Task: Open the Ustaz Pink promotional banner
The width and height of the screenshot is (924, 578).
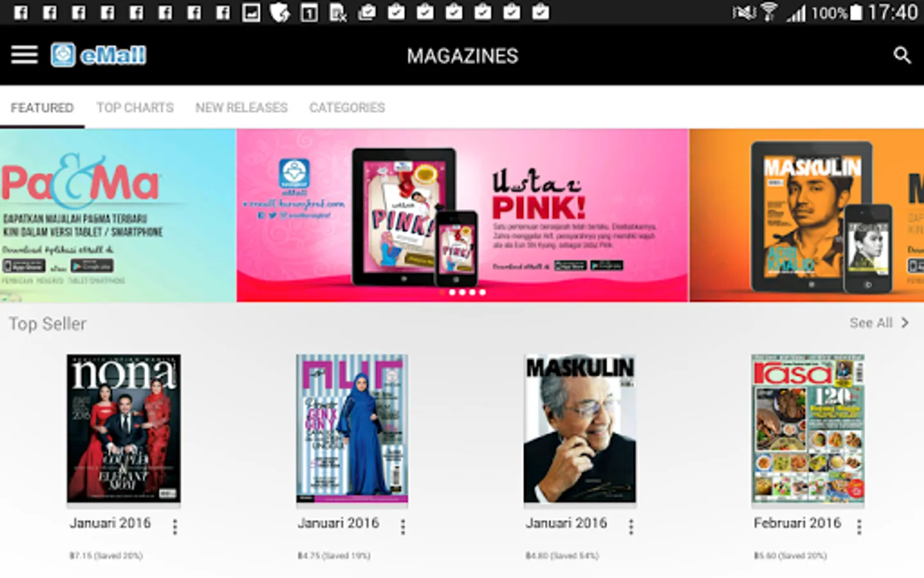Action: coord(463,215)
